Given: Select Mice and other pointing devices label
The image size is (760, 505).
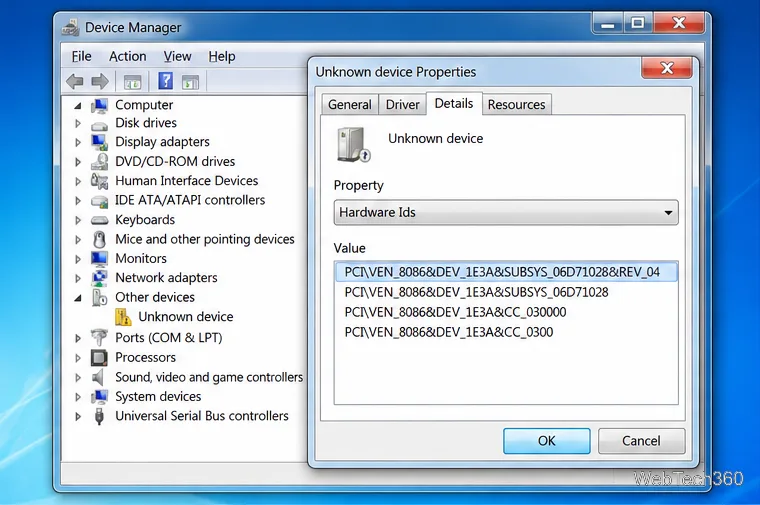Looking at the screenshot, I should (205, 239).
